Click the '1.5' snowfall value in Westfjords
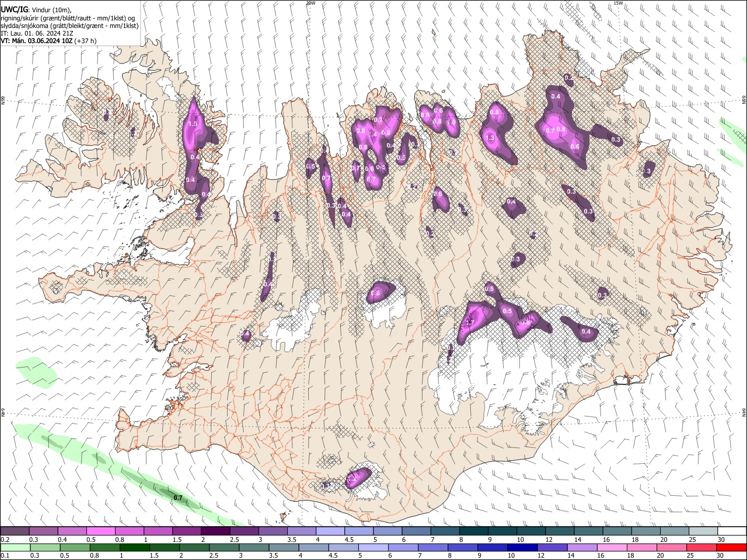The image size is (747, 560). 193,124
